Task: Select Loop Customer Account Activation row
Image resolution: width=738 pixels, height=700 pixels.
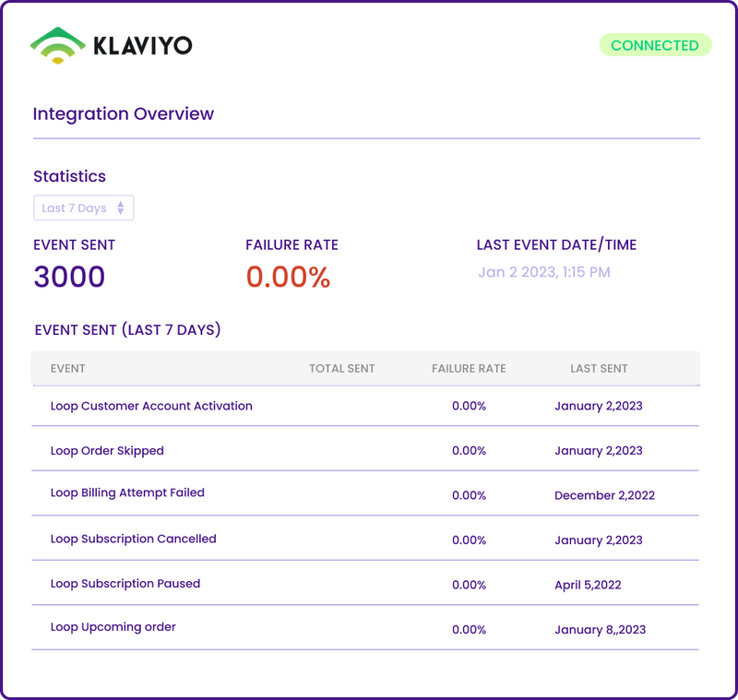Action: (x=365, y=406)
